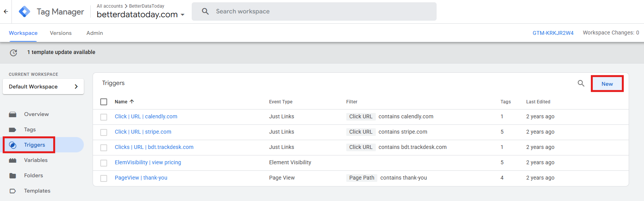This screenshot has width=644, height=201.
Task: Click the Folders sidebar icon
Action: 13,176
